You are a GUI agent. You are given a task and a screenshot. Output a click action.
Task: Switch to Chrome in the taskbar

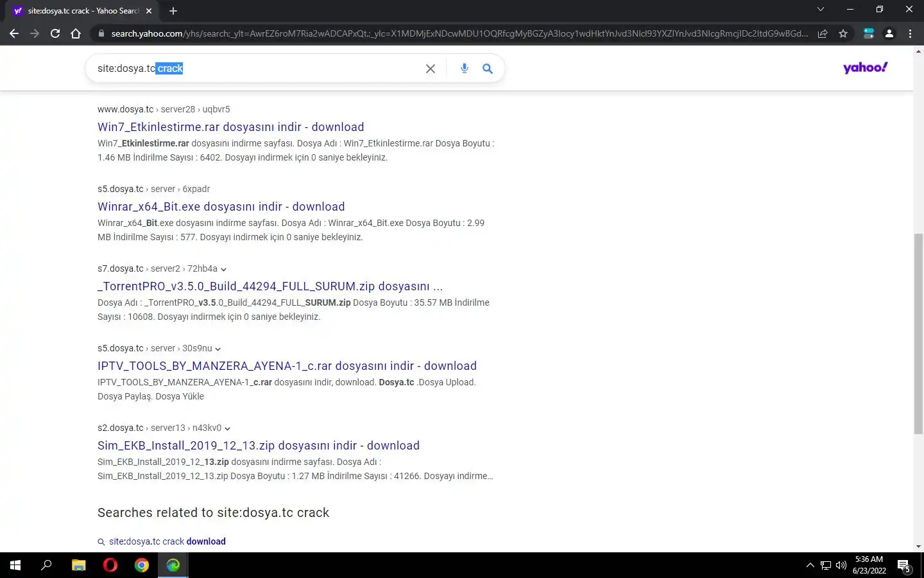click(142, 565)
